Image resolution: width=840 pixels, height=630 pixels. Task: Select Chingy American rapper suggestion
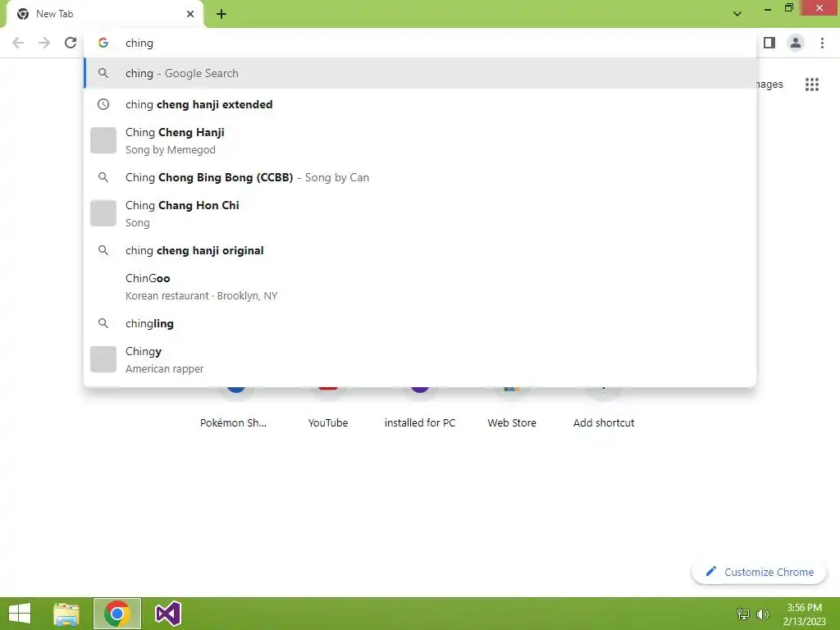(x=421, y=359)
